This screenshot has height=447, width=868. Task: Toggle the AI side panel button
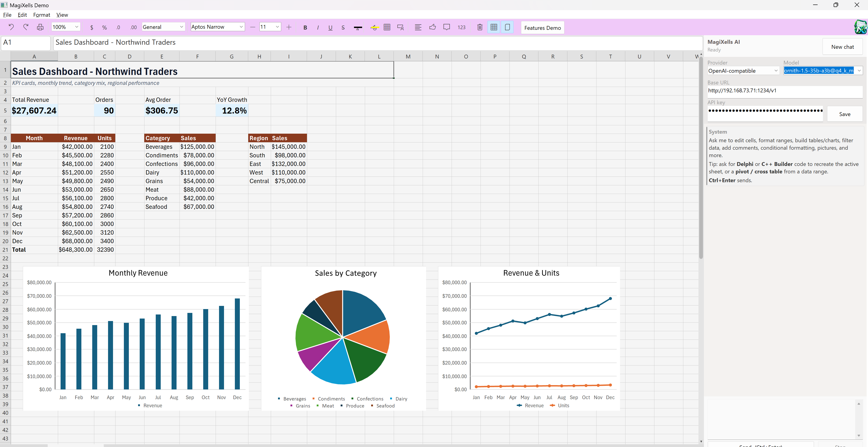click(x=507, y=27)
